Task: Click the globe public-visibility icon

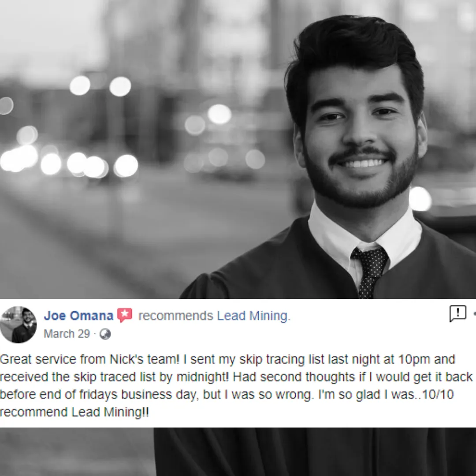Action: (x=105, y=334)
